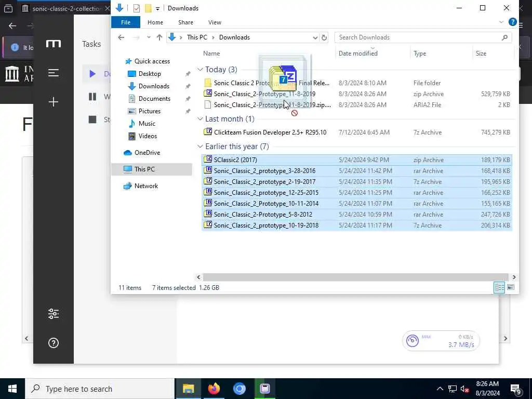532x399 pixels.
Task: Click the pin icon beside Documents
Action: tap(188, 99)
